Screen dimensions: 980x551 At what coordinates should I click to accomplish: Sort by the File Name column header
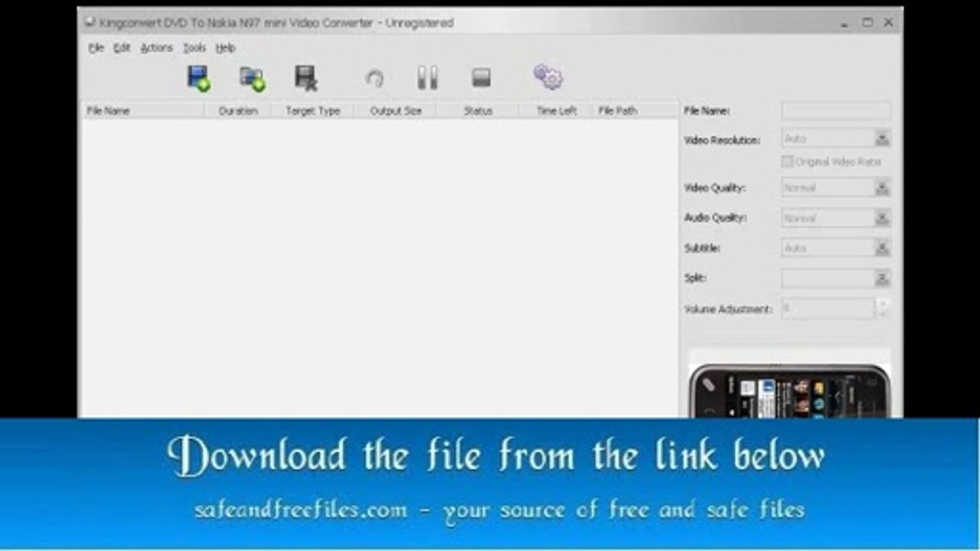pos(143,111)
